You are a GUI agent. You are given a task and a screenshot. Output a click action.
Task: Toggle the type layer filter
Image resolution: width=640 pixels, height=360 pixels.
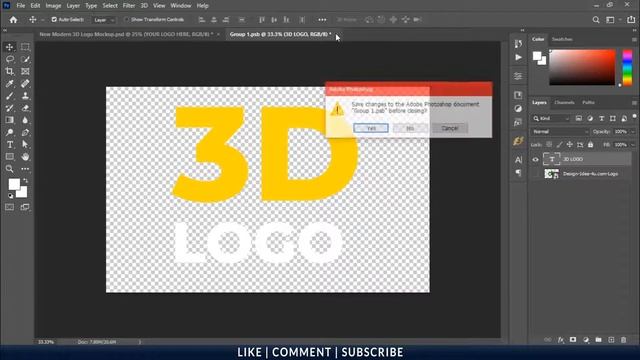pyautogui.click(x=602, y=118)
